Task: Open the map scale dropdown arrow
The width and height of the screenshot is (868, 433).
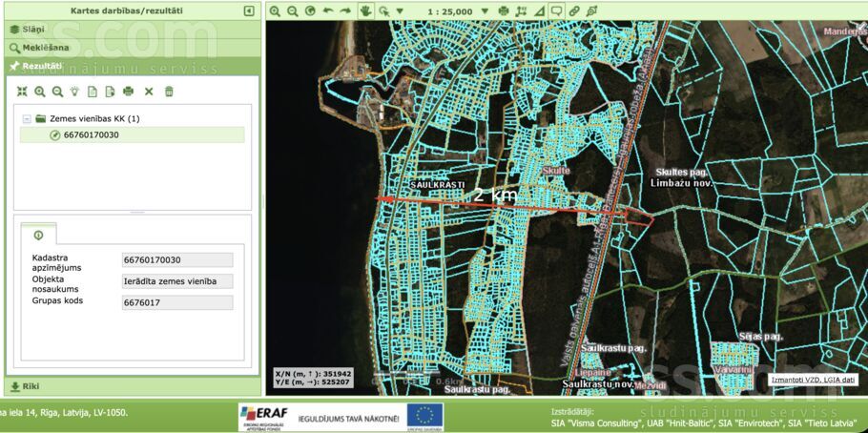Action: click(x=485, y=11)
